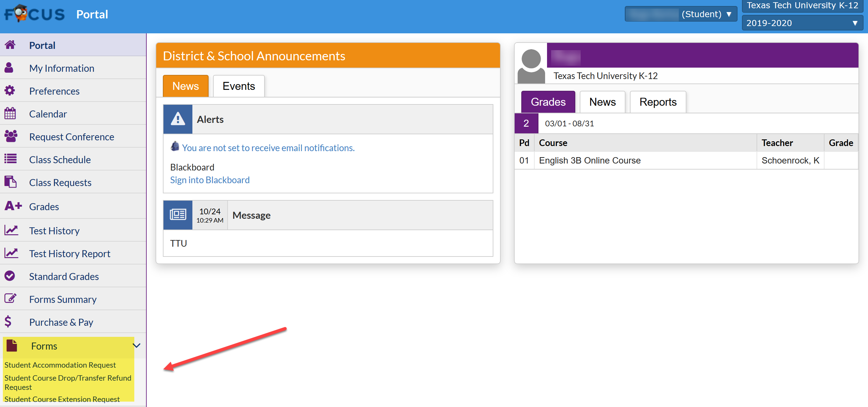The height and width of the screenshot is (407, 868).
Task: Switch to the News tab in student panel
Action: coord(603,102)
